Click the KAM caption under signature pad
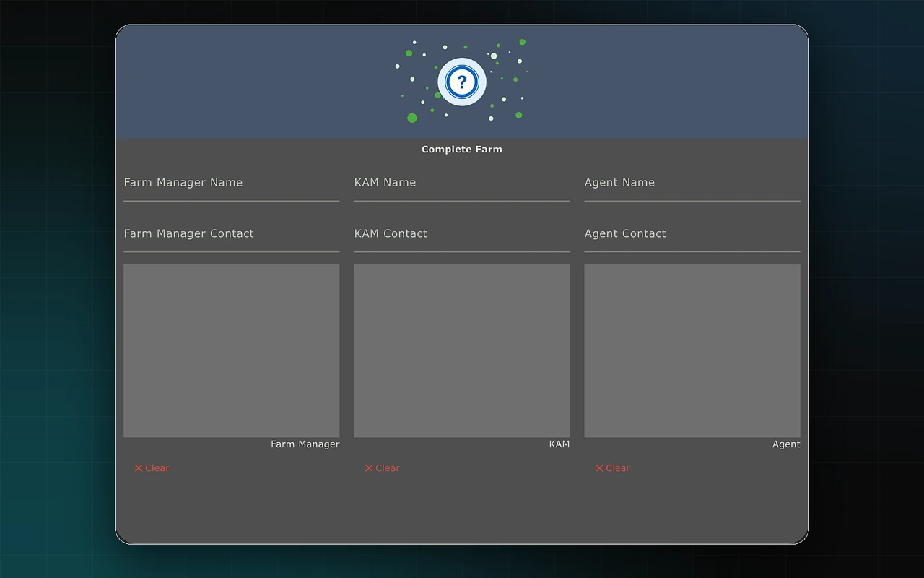This screenshot has height=578, width=924. pyautogui.click(x=559, y=444)
